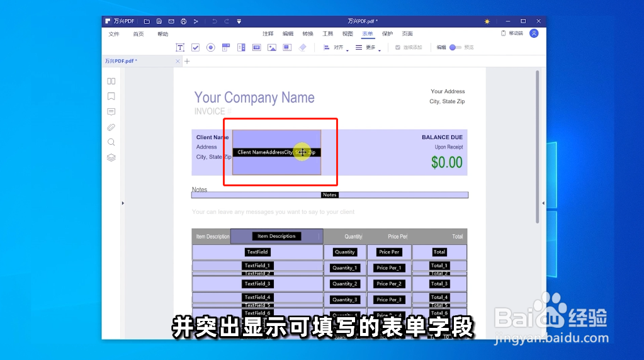Click the vertical scrollbar thumb
644x360 pixels.
tap(537, 147)
